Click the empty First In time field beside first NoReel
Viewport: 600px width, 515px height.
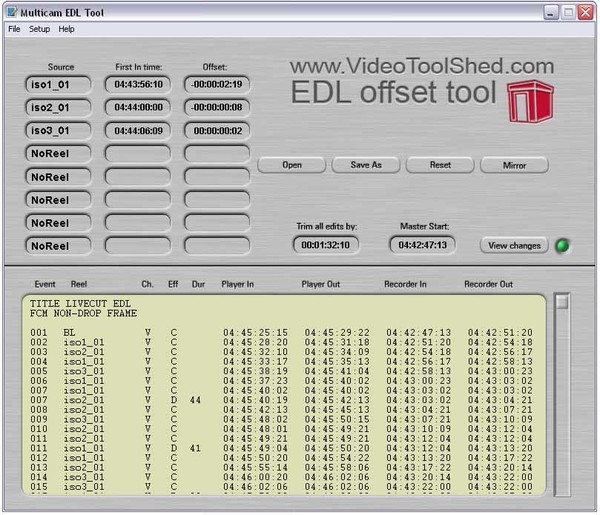138,153
